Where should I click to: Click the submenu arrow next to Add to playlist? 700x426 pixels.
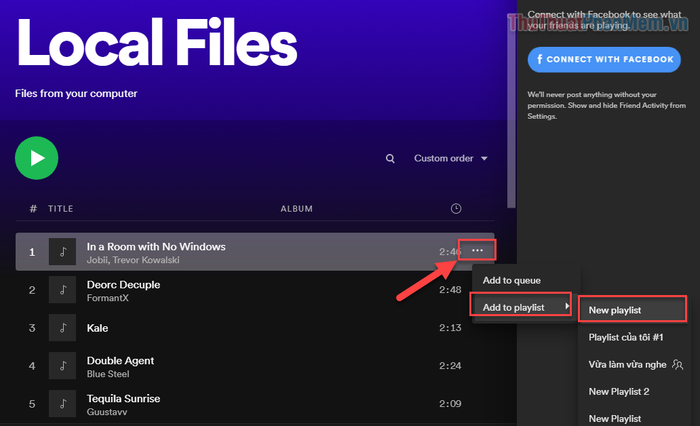(567, 306)
